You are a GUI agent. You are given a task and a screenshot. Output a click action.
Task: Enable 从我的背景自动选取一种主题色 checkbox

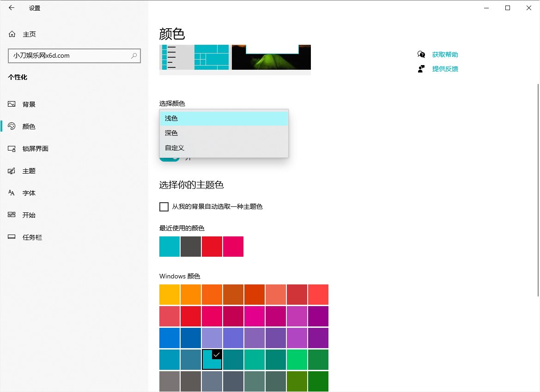click(164, 207)
